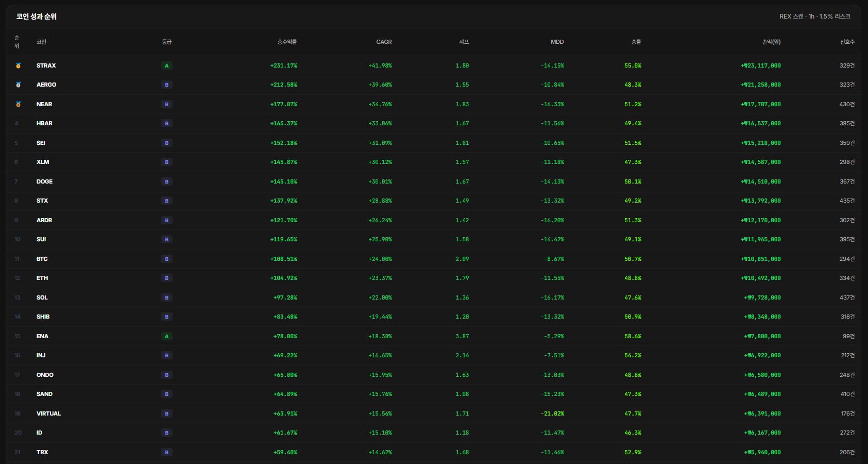Viewport: 868px width, 464px height.
Task: Click the 'CAGR' column header
Action: pyautogui.click(x=384, y=42)
